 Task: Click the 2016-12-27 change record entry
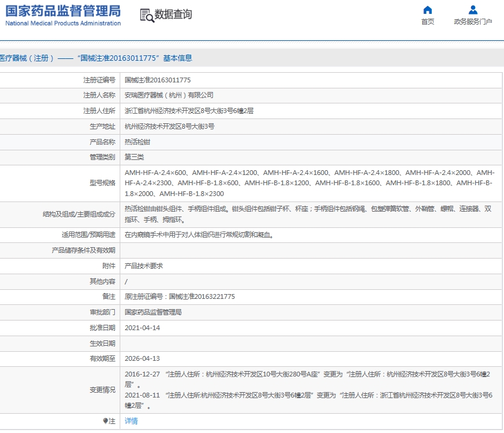[307, 379]
